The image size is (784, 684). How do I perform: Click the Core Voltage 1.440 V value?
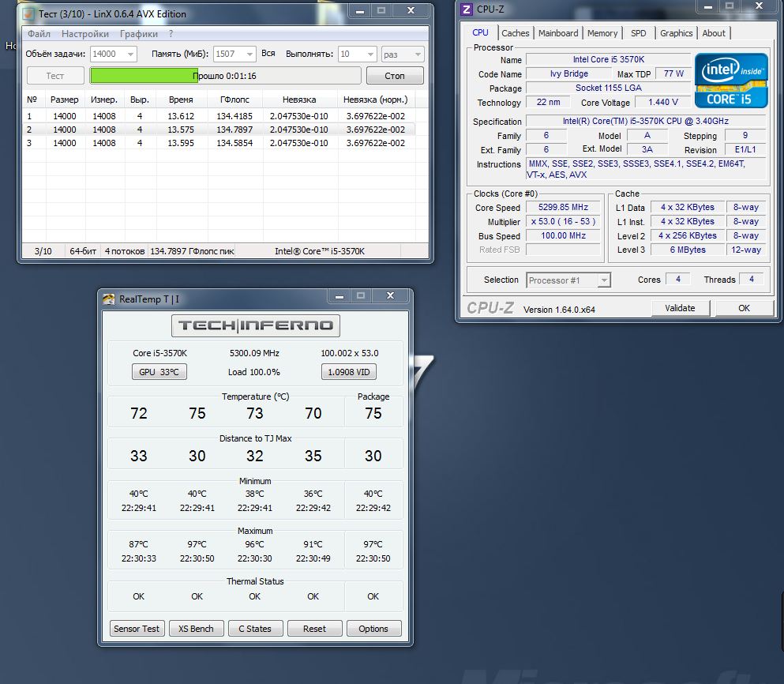663,102
